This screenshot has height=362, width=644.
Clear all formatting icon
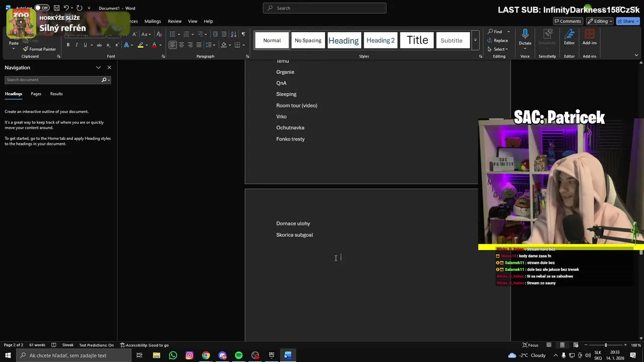pos(159,34)
